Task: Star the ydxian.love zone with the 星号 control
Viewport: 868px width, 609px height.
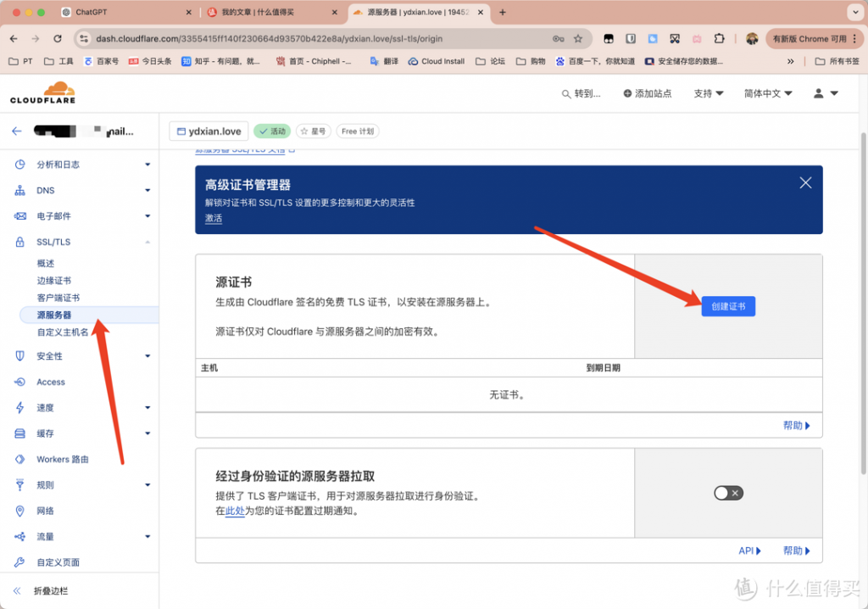Action: click(x=314, y=131)
